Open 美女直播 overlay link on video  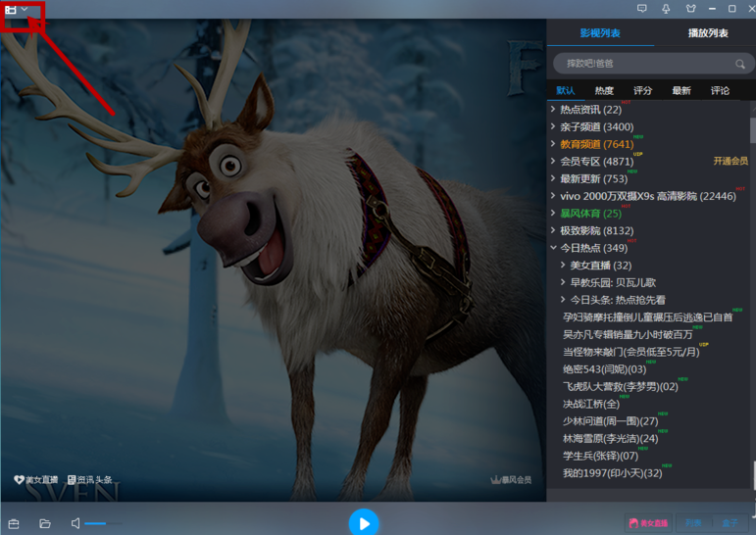coord(35,479)
